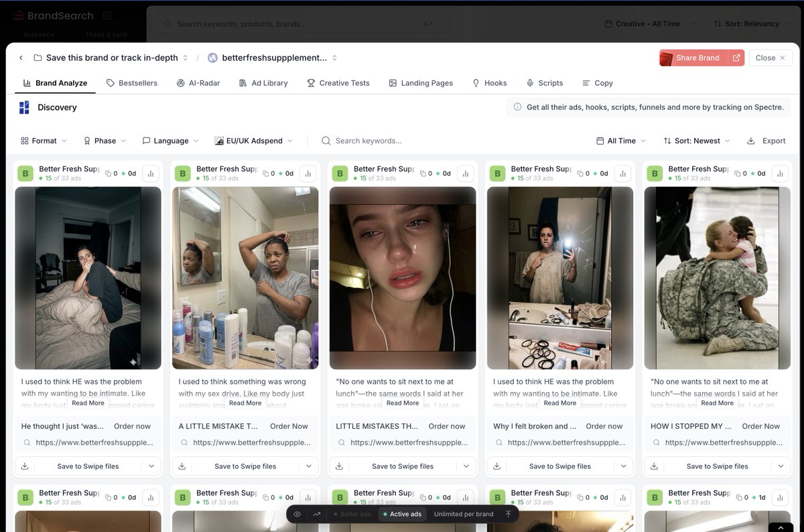Open the bedroom woman ad thumbnail
Viewport: 804px width, 532px height.
[88, 278]
